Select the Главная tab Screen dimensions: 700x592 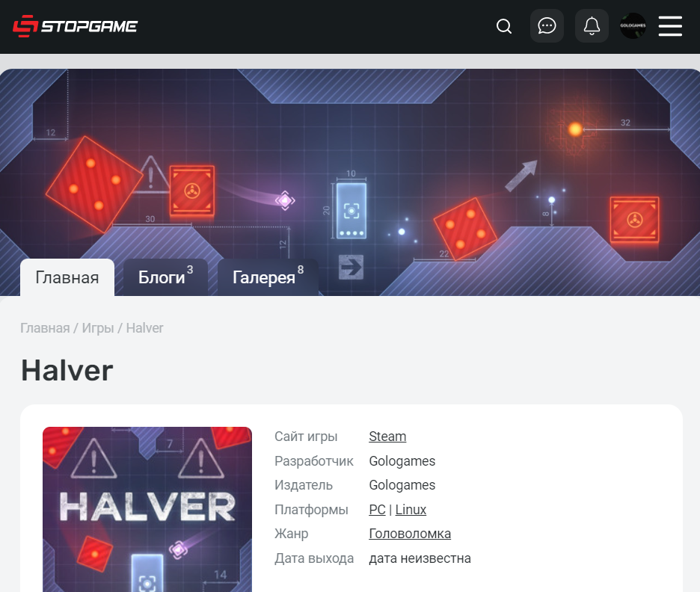(67, 277)
